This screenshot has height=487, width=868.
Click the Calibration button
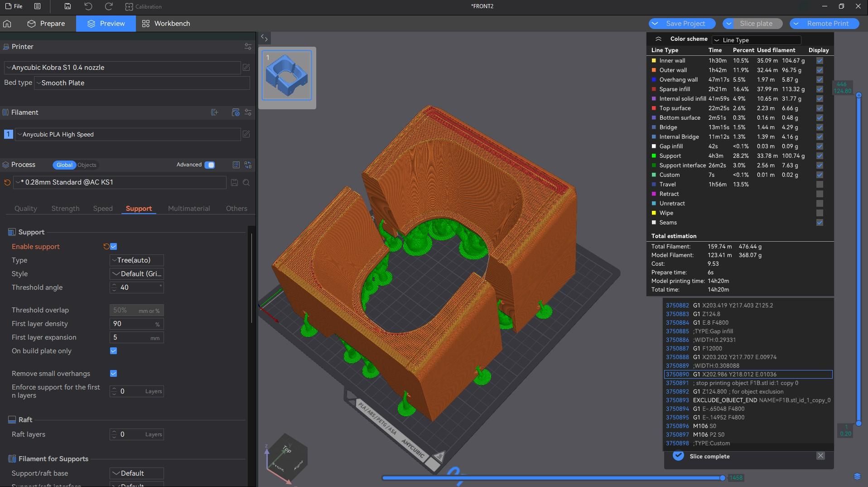tap(144, 6)
